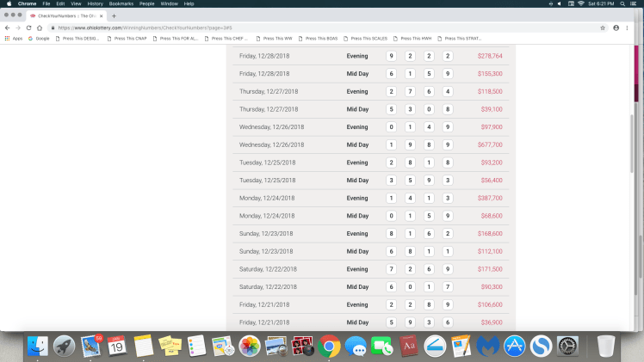Click the Apps shortcut in the bookmarks bar
Viewport: 644px width, 362px height.
tap(14, 38)
